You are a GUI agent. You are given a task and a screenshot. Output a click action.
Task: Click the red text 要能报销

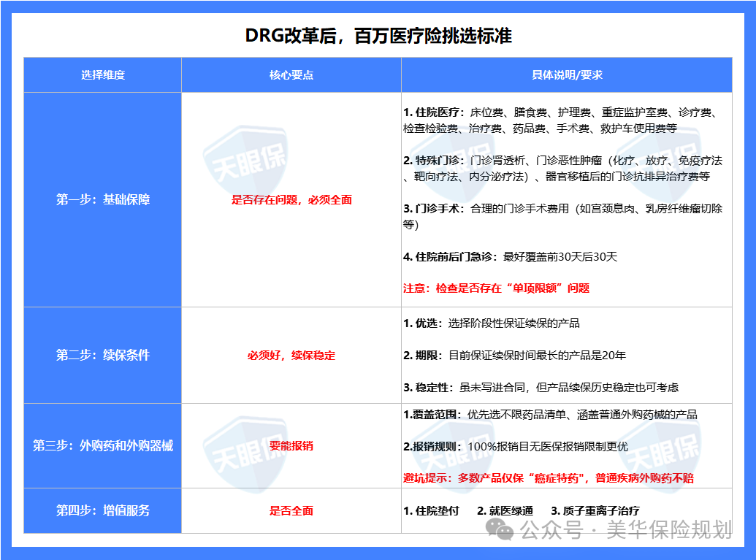click(291, 444)
